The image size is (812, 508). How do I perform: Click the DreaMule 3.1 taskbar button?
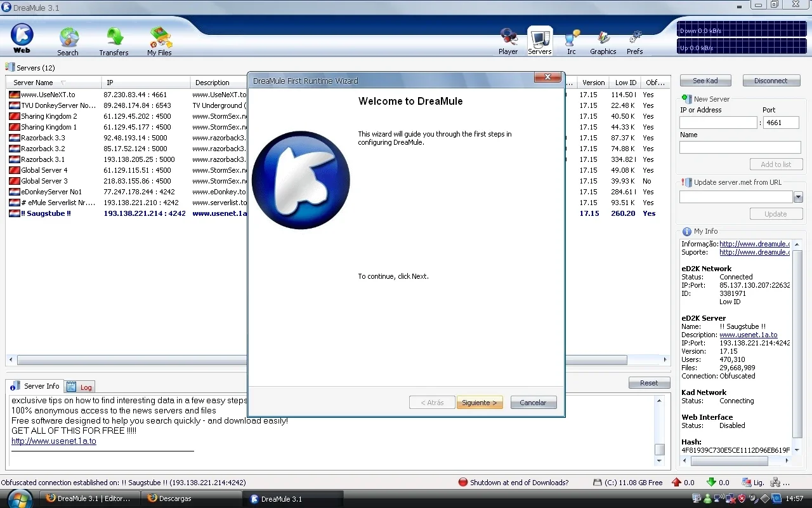pos(294,498)
